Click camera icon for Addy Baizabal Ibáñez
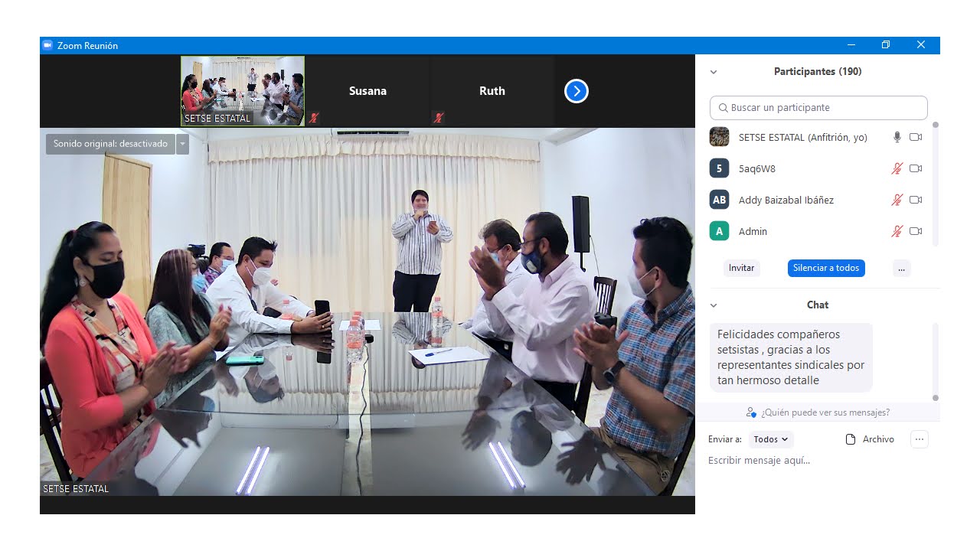 916,200
